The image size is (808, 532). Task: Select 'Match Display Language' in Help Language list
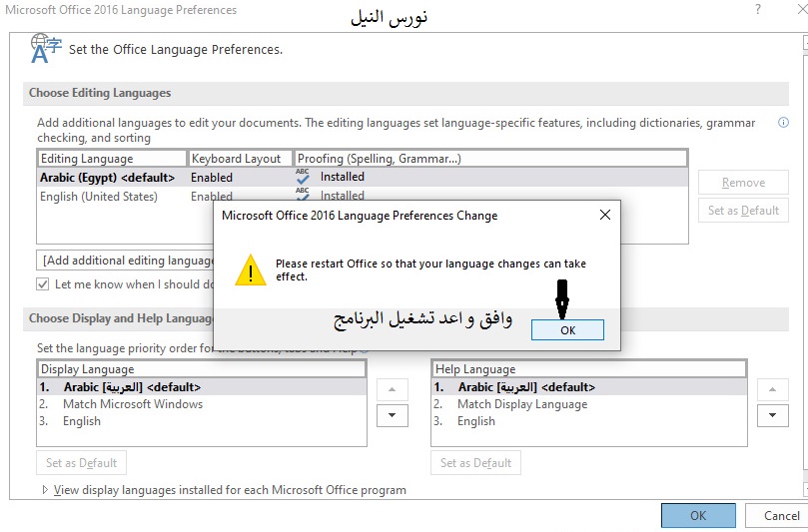point(521,404)
